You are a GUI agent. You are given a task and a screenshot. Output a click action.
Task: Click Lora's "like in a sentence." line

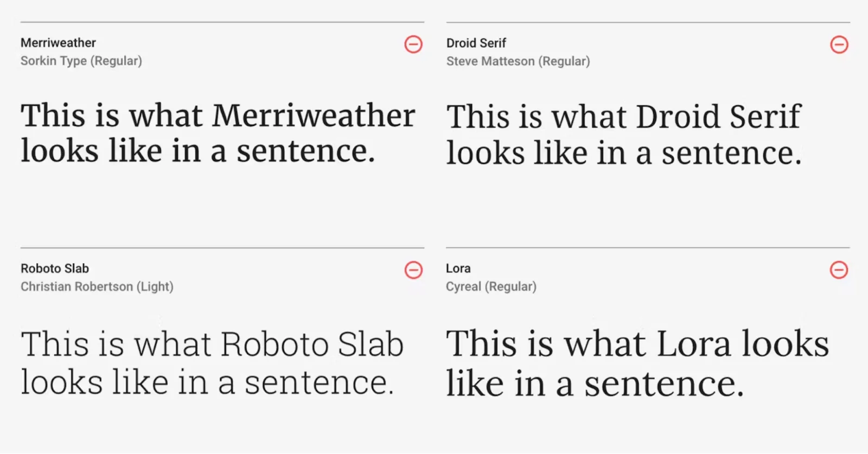(595, 384)
